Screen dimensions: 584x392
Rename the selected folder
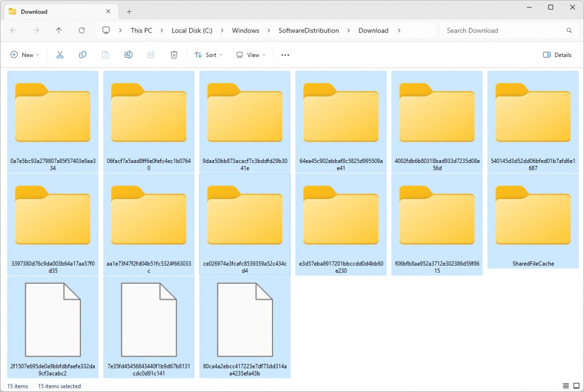[128, 54]
